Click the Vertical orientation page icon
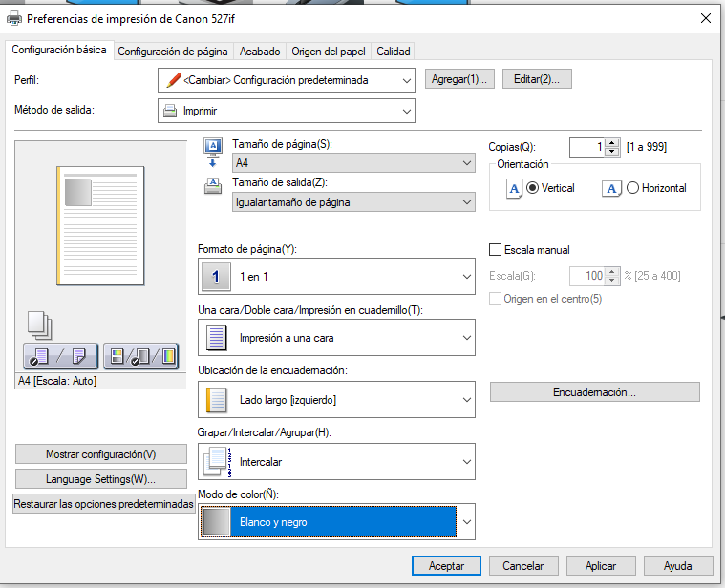 pos(514,188)
